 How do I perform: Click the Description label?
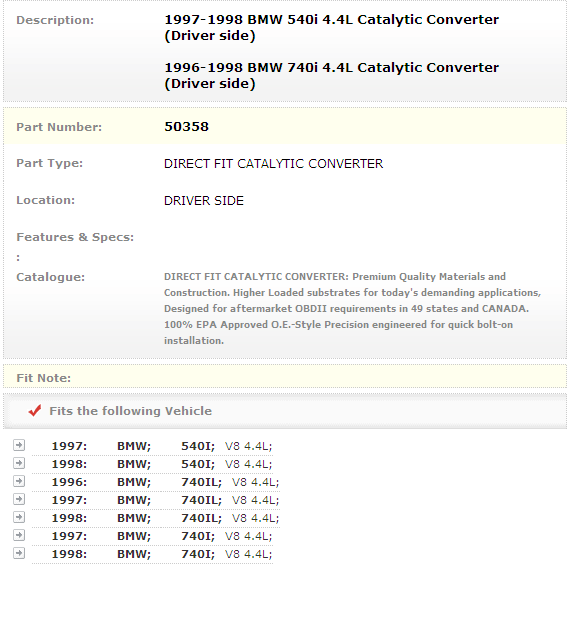[x=55, y=20]
